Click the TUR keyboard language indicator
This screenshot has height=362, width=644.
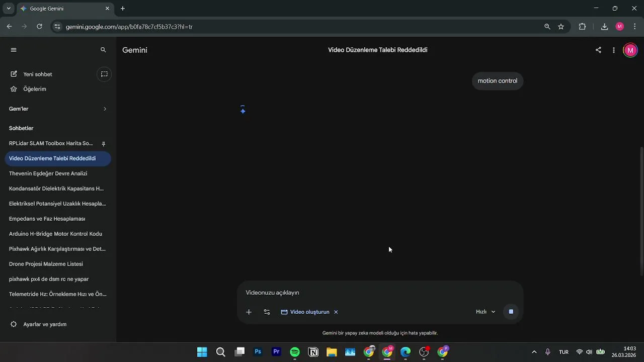tap(563, 352)
